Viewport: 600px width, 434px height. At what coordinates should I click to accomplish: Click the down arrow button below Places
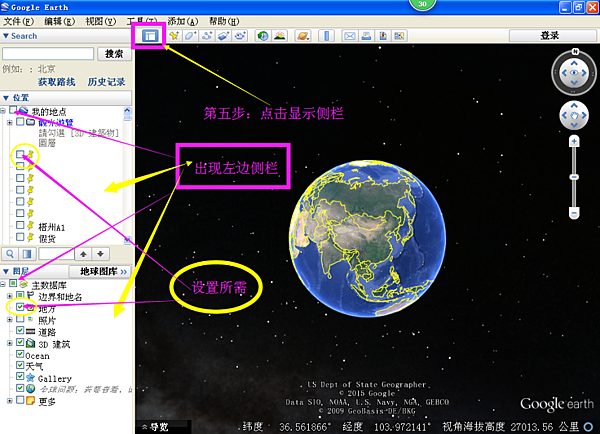point(101,254)
